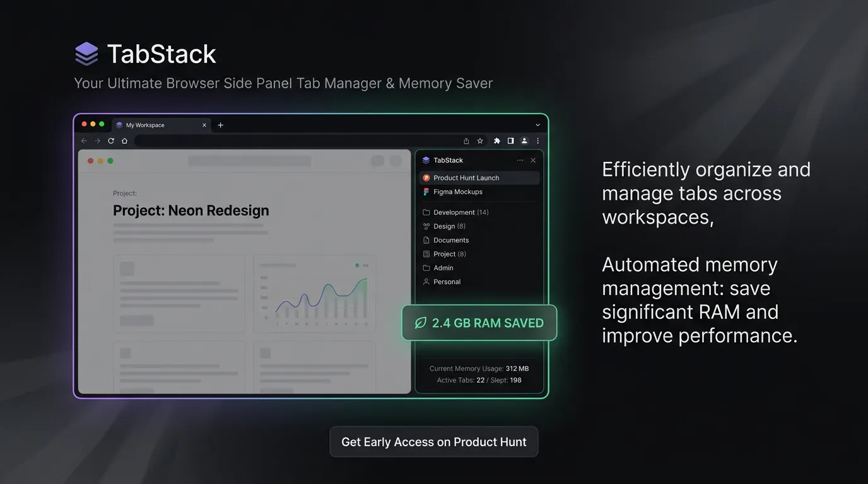Expand the tab search chevron in the tab bar
Viewport: 868px width, 484px height.
click(538, 125)
